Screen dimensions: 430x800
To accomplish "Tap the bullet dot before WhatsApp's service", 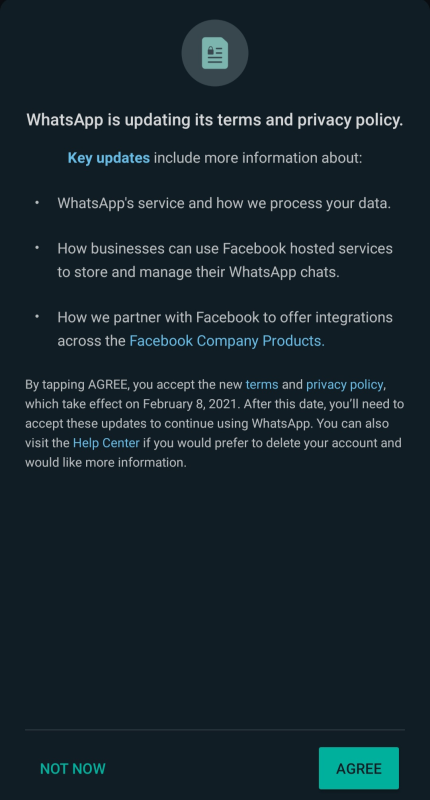I will tap(37, 203).
